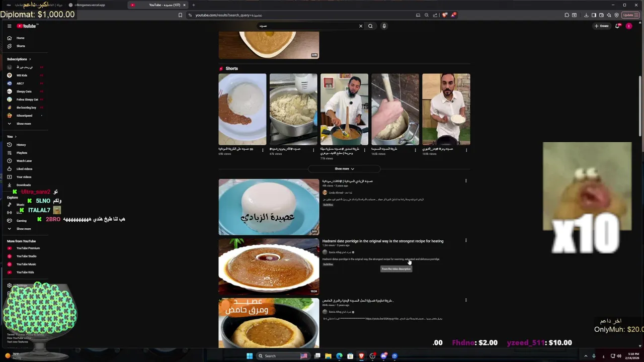The height and width of the screenshot is (362, 644).
Task: Open Linda Ahmed channel under first result
Action: tap(336, 193)
